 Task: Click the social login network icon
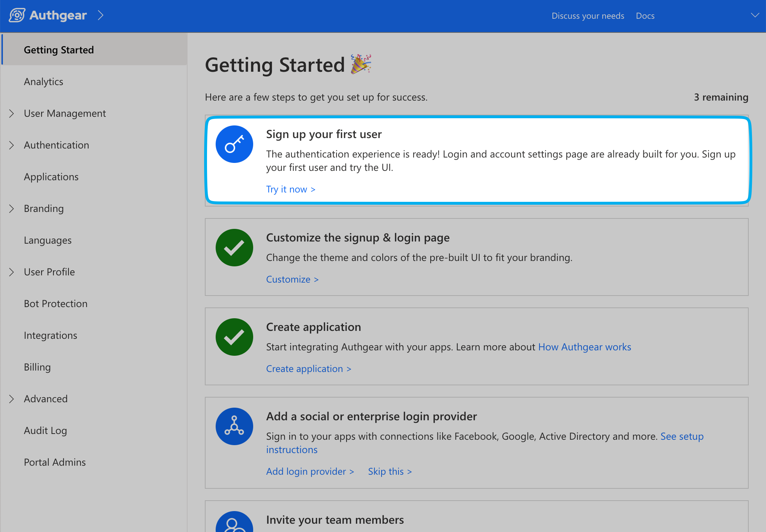[234, 426]
